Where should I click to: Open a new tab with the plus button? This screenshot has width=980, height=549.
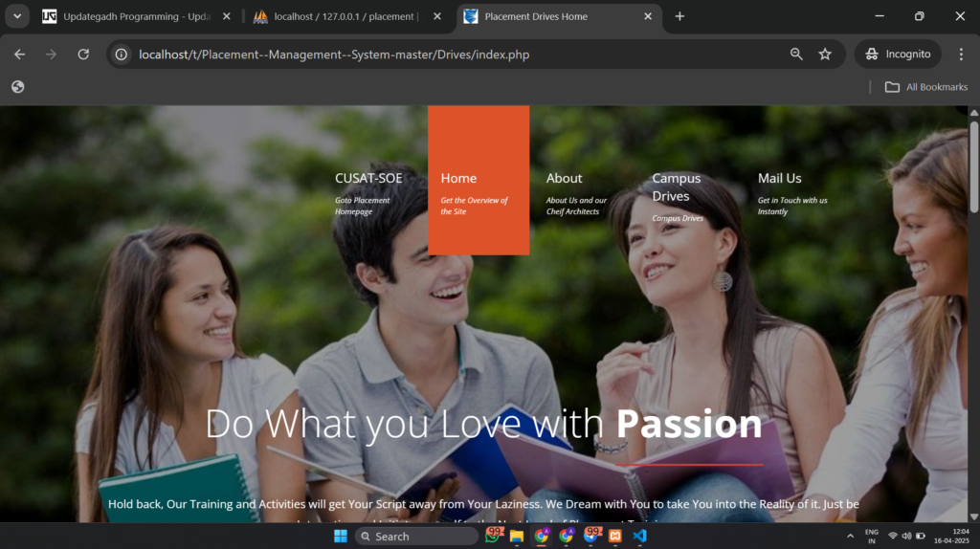click(x=679, y=16)
